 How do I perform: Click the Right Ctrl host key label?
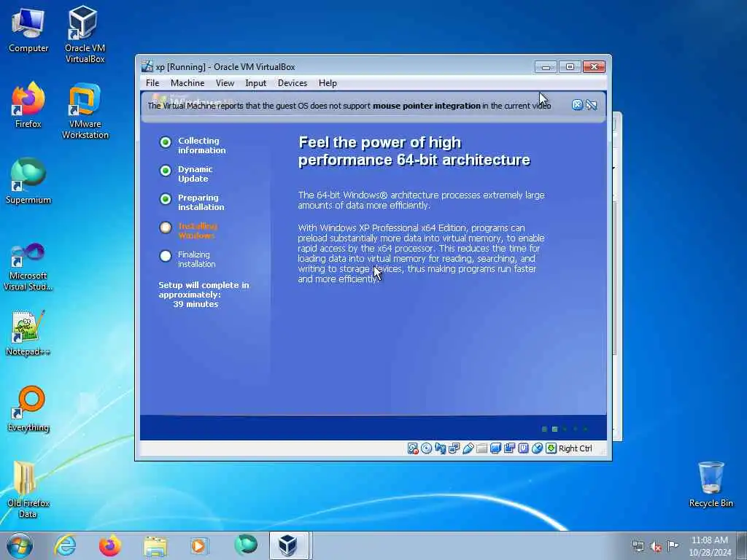click(x=575, y=448)
